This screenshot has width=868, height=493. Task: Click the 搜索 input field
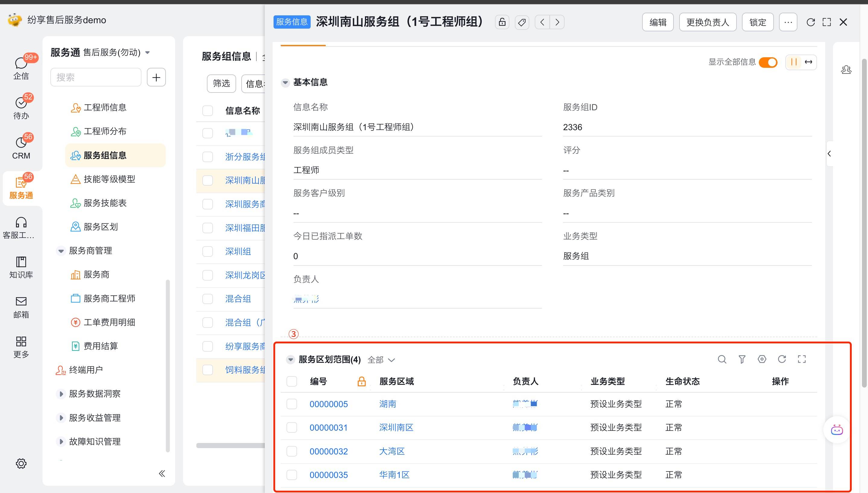[x=96, y=77]
